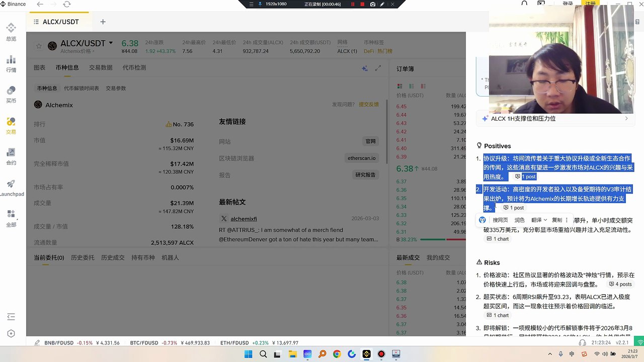Refresh the page with reload icon
Viewport: 644px width, 362px height.
coord(67,4)
